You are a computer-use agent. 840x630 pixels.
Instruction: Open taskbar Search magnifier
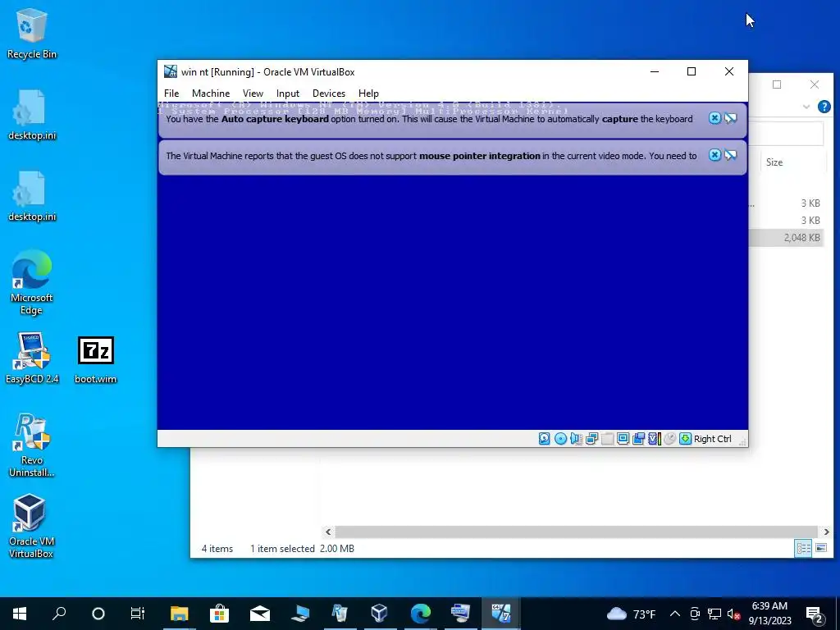pyautogui.click(x=59, y=614)
